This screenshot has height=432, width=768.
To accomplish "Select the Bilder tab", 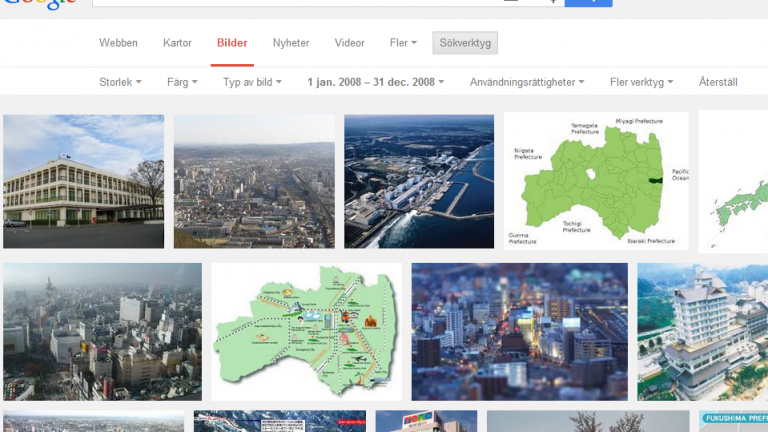I will pyautogui.click(x=232, y=43).
